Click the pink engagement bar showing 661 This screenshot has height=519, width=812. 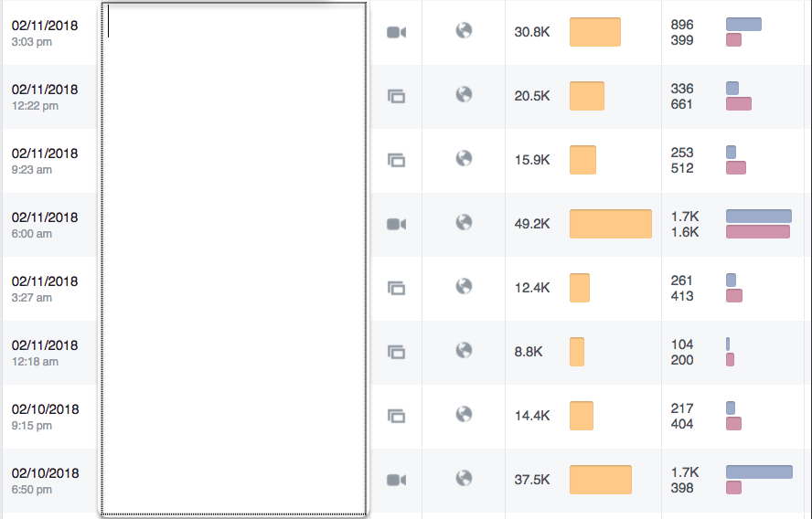[739, 104]
